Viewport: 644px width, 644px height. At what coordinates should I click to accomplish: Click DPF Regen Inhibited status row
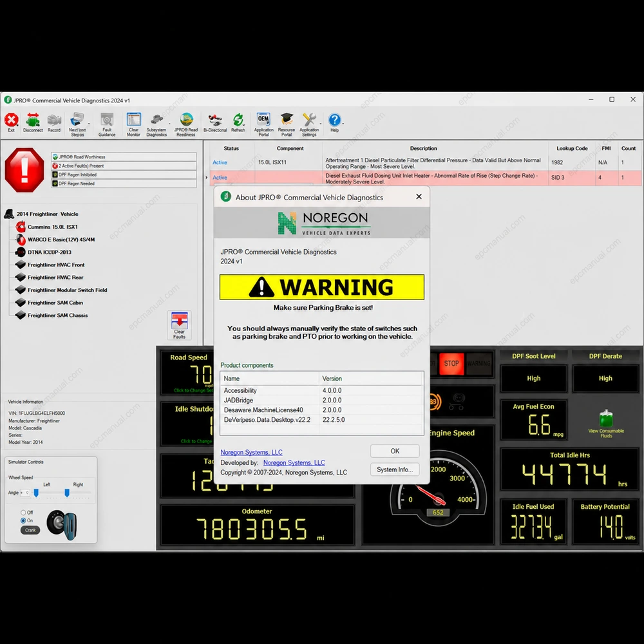(124, 175)
